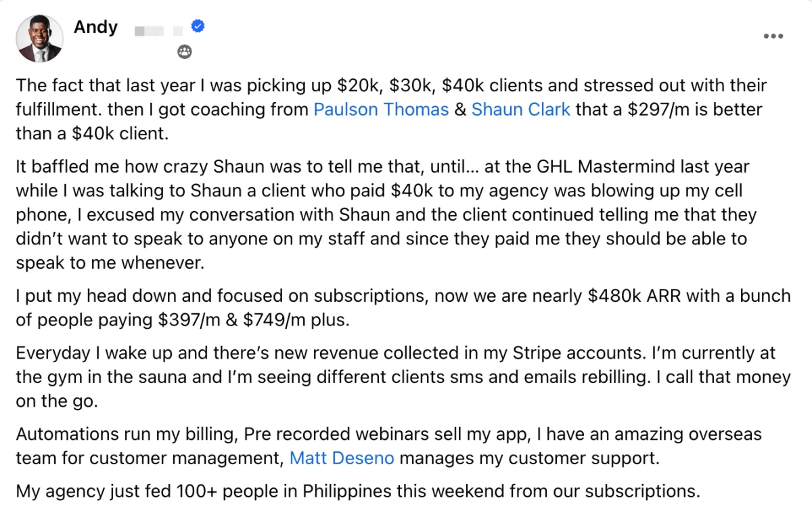Image resolution: width=812 pixels, height=517 pixels.
Task: Click the blurred last name next to Andy
Action: click(159, 30)
